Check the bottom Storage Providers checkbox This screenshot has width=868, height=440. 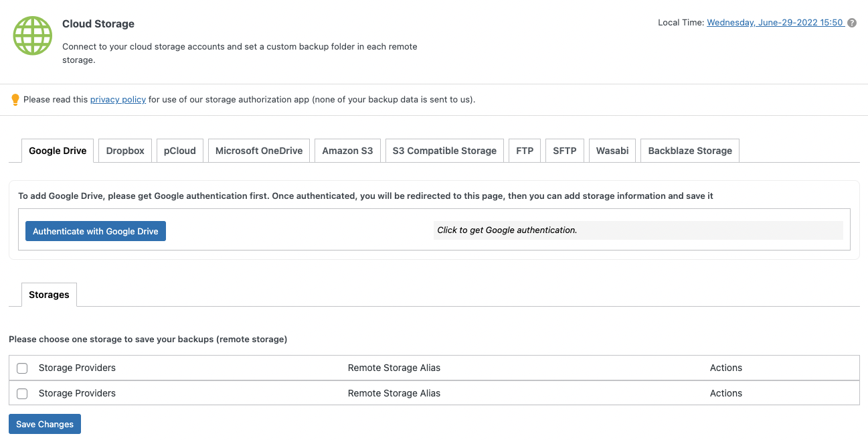pyautogui.click(x=22, y=394)
